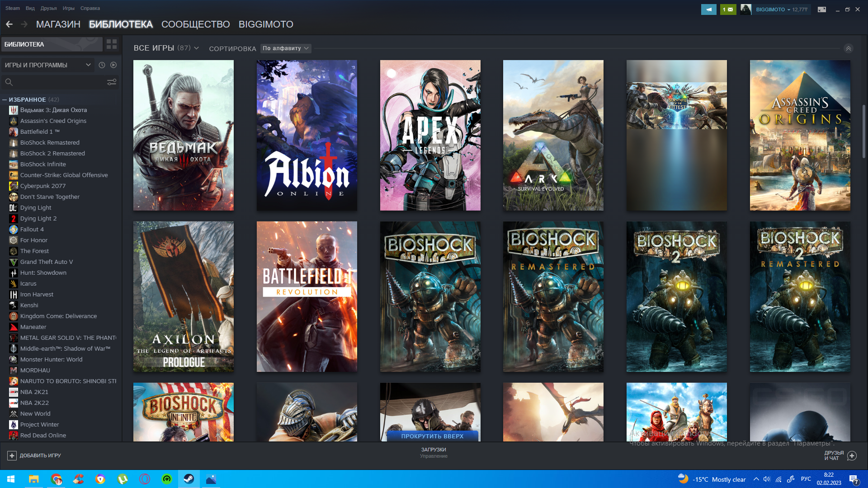
Task: Toggle ready-to-play filter icon
Action: pyautogui.click(x=113, y=65)
